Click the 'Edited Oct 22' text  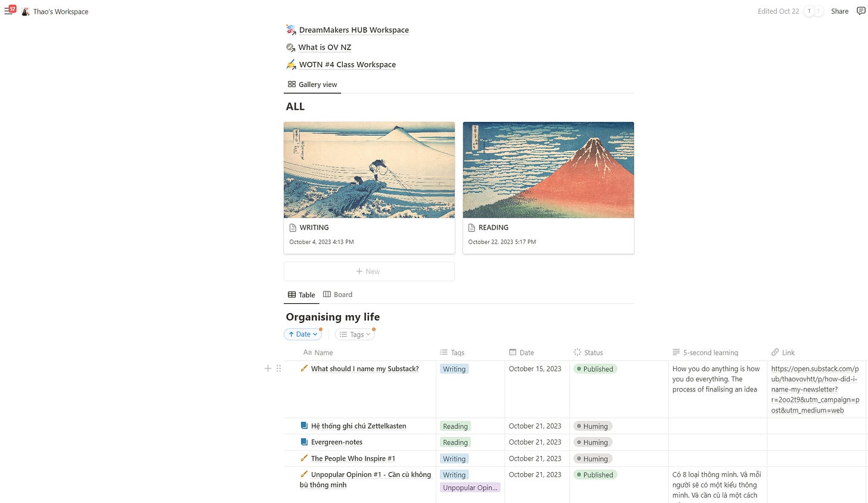click(778, 11)
